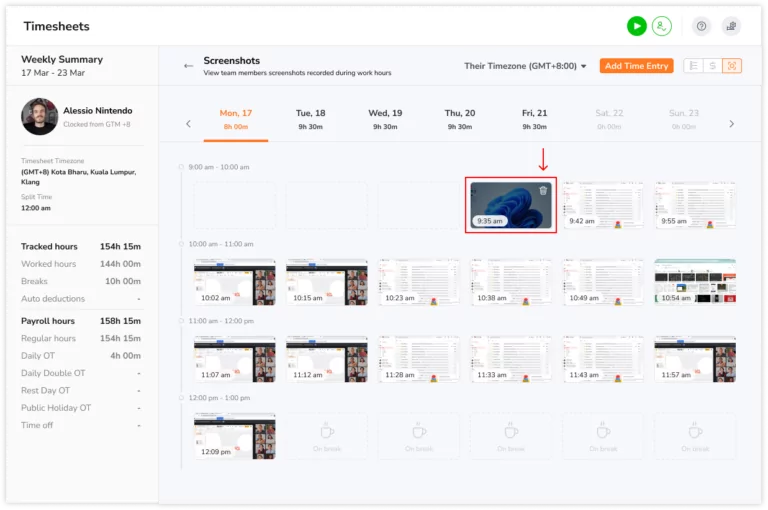Click the Auto deductions row label
Image resolution: width=768 pixels, height=510 pixels.
53,299
